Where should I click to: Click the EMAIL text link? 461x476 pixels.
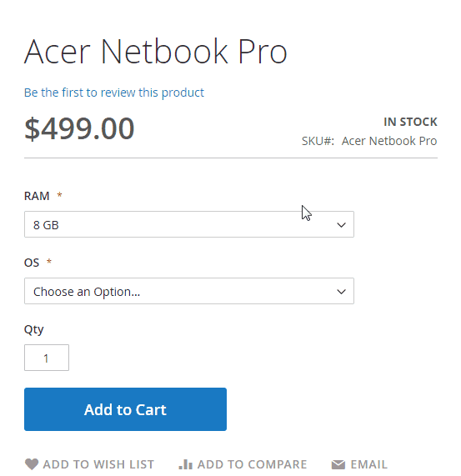[368, 464]
